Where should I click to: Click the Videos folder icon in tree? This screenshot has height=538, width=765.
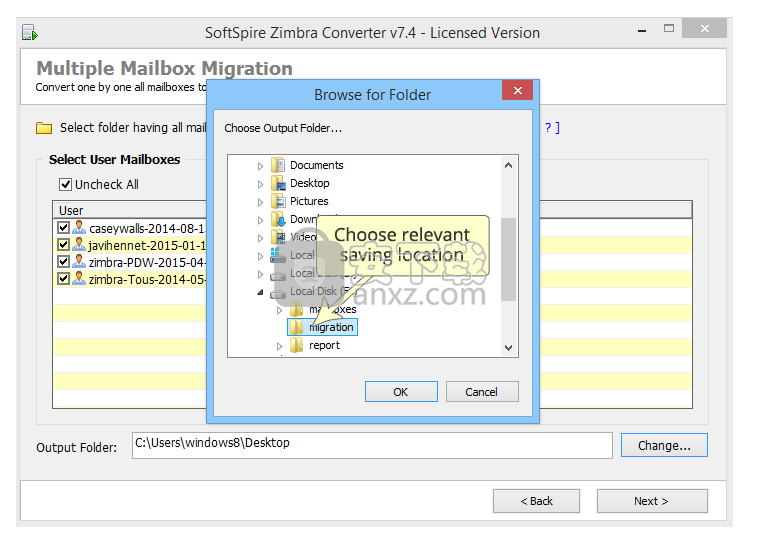pos(278,238)
